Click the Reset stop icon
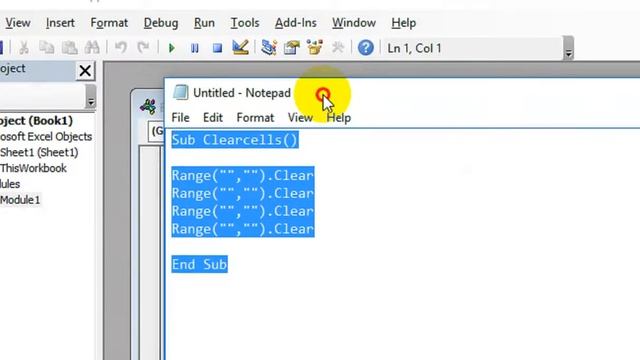This screenshot has height=360, width=640. click(x=218, y=48)
